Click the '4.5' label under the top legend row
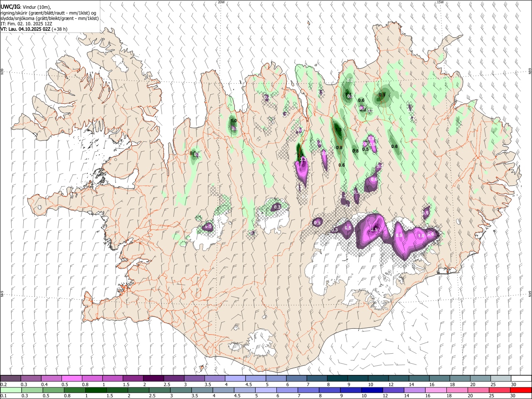Screen dimensions: 532x399 click(x=249, y=384)
